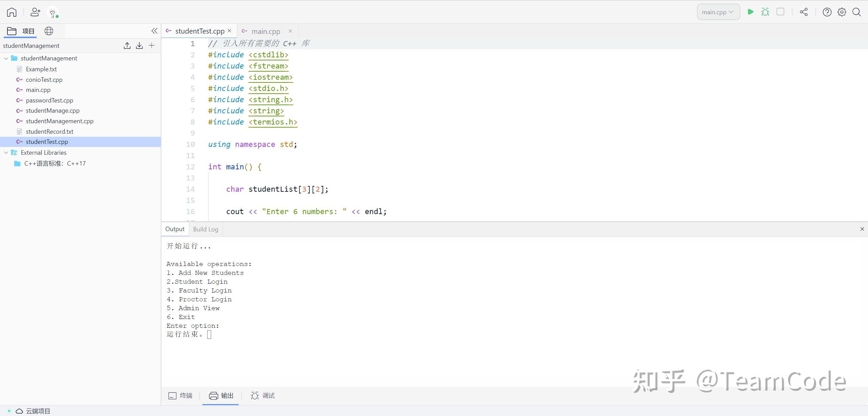Upload file to studentManagement project
Screen dimensions: 868x416
click(127, 45)
